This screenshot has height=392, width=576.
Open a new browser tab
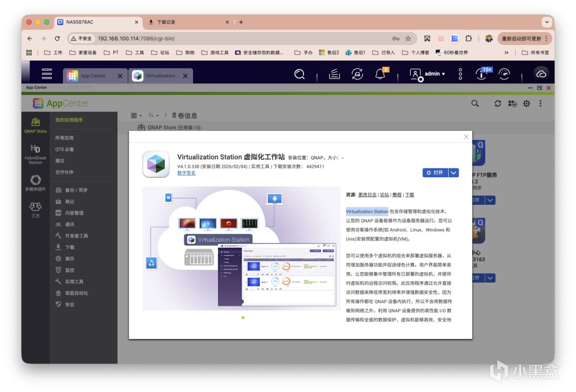coord(241,22)
